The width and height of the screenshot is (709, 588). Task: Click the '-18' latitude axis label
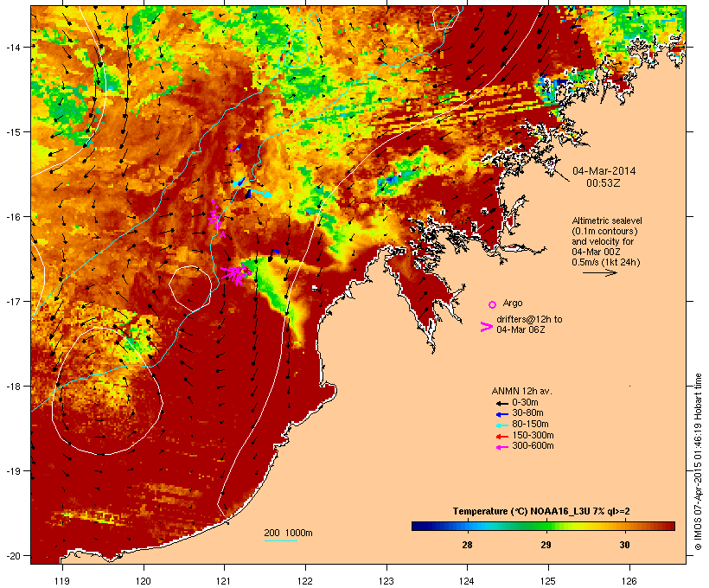(x=12, y=386)
